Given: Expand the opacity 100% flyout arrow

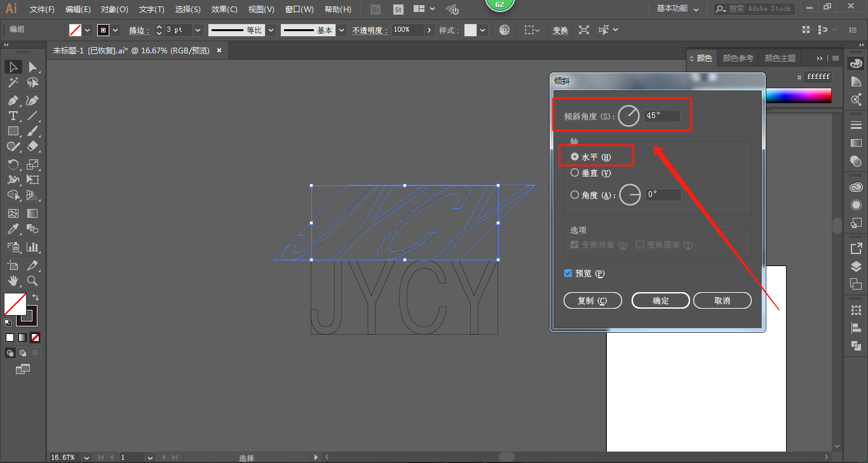Looking at the screenshot, I should (430, 30).
